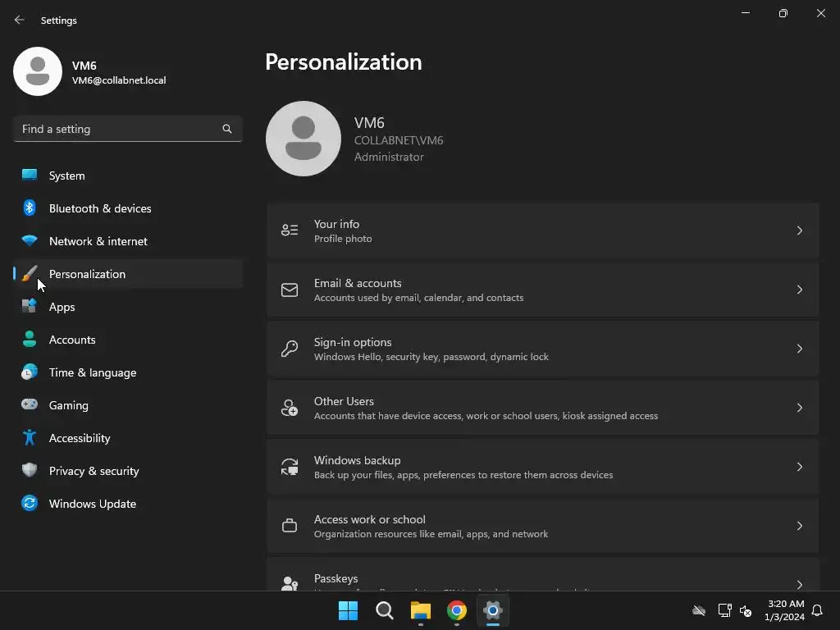Click the Privacy & security shield icon
This screenshot has width=840, height=630.
click(x=30, y=470)
